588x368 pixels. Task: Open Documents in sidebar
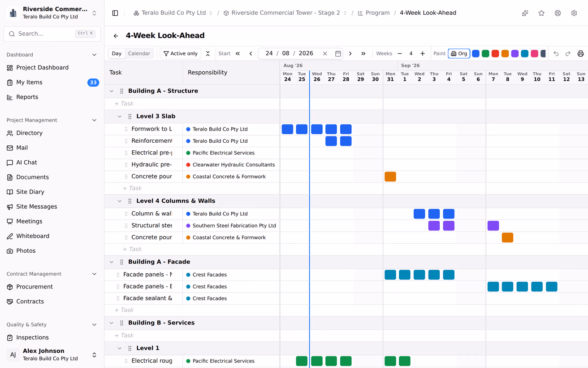(52, 177)
